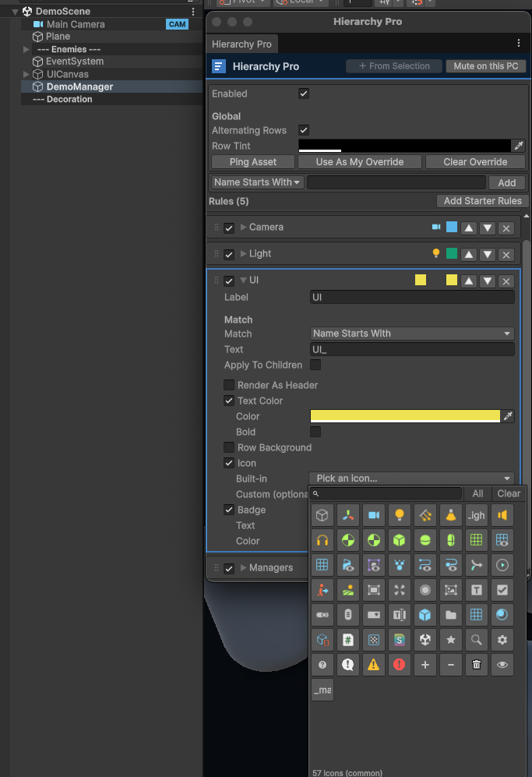Collapse the UI rule
This screenshot has height=777, width=532.
(x=243, y=280)
